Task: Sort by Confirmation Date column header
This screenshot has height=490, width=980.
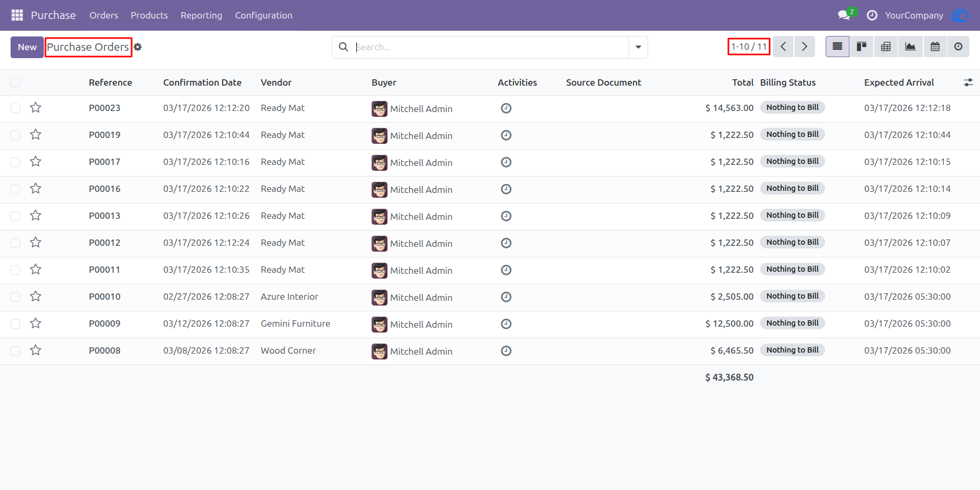Action: point(202,82)
